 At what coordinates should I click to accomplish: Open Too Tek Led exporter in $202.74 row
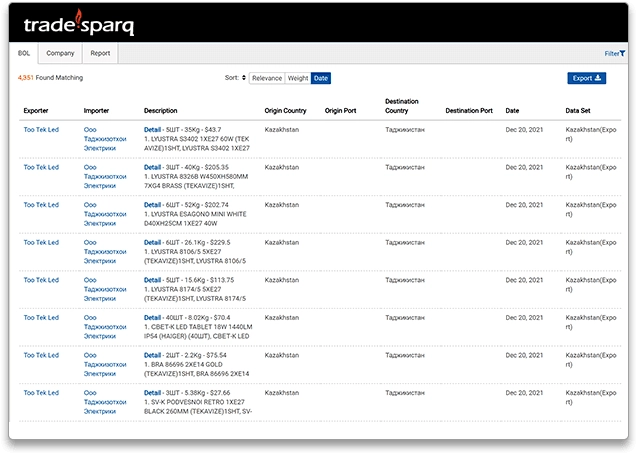click(41, 205)
